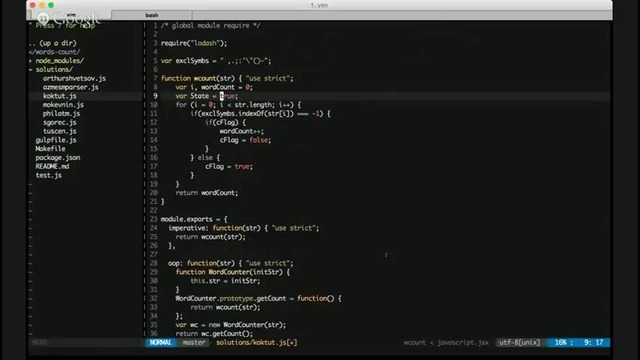
Task: Click the NORMAL mode indicator
Action: click(160, 342)
